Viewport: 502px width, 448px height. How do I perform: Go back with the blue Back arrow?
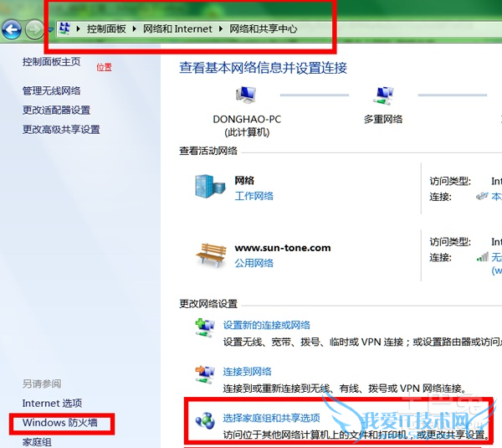(12, 30)
